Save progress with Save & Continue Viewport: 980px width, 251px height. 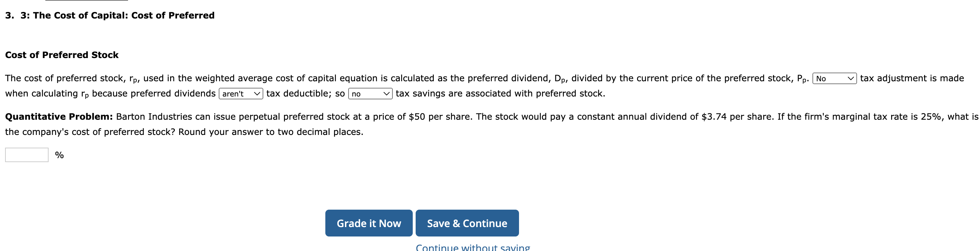(x=467, y=223)
